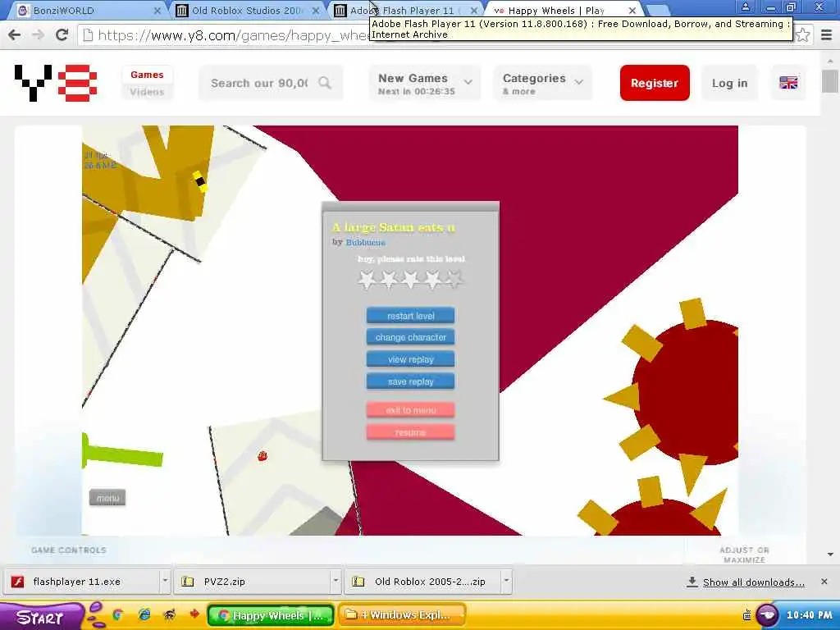This screenshot has width=840, height=630.
Task: Rate the level with the third star
Action: point(411,279)
